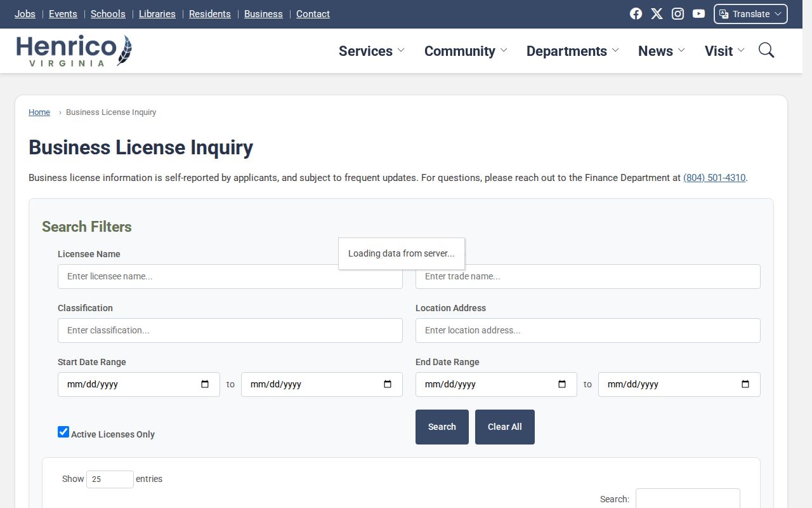Image resolution: width=812 pixels, height=508 pixels.
Task: Expand the Services navigation menu
Action: pos(372,51)
